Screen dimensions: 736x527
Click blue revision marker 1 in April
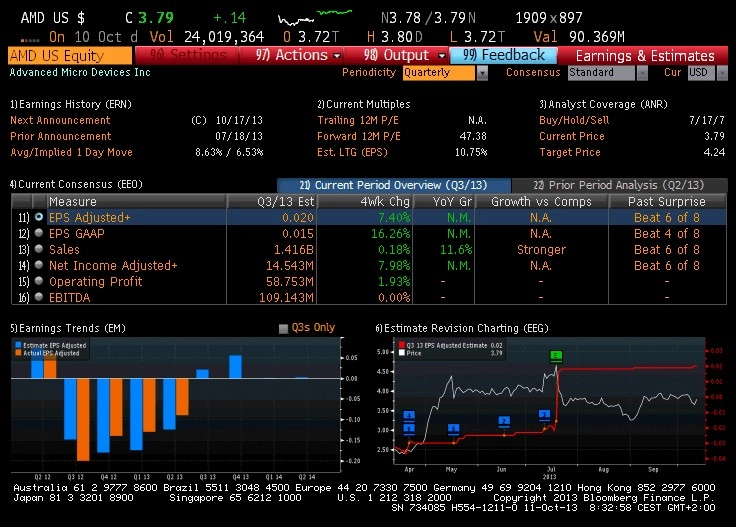click(x=409, y=429)
